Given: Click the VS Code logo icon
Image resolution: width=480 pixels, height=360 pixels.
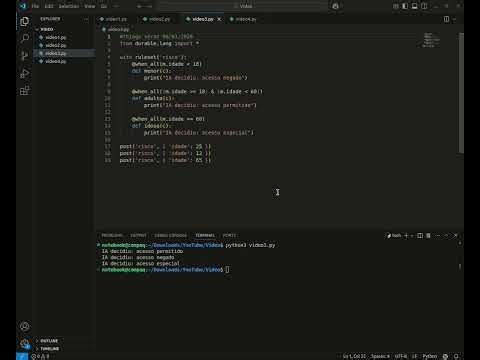Looking at the screenshot, I should [23, 6].
